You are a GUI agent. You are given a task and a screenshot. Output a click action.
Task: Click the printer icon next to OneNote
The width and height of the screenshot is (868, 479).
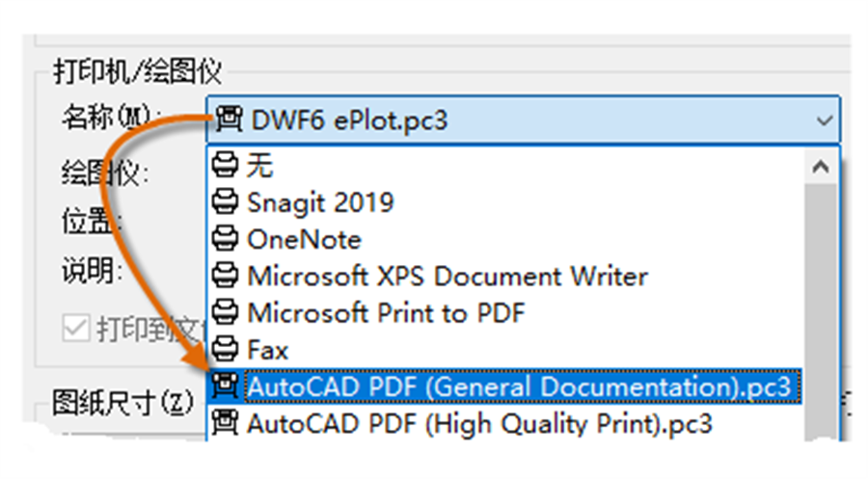(226, 239)
